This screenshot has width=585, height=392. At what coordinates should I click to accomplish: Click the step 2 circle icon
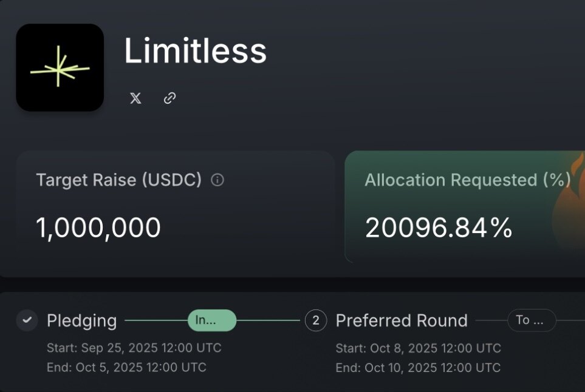tap(315, 320)
